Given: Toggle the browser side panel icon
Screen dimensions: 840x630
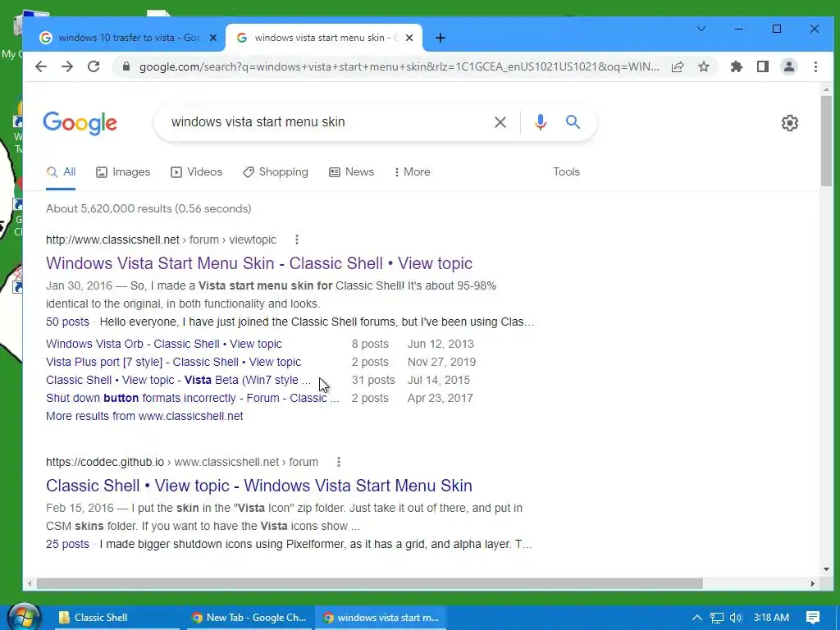Looking at the screenshot, I should point(763,66).
